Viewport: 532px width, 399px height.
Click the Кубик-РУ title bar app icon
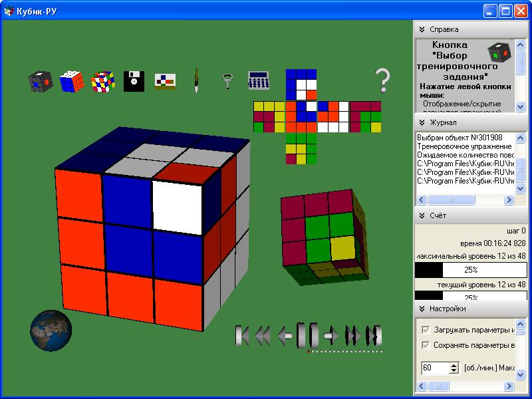point(9,11)
